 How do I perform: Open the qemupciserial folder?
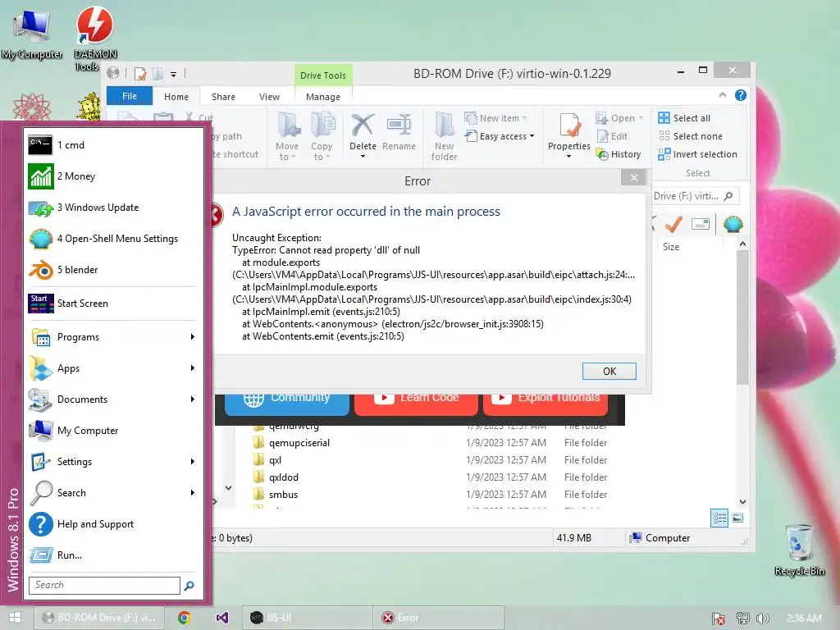pyautogui.click(x=299, y=443)
